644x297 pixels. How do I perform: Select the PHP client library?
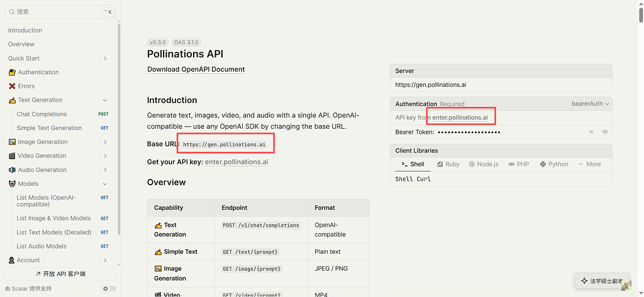pos(519,164)
